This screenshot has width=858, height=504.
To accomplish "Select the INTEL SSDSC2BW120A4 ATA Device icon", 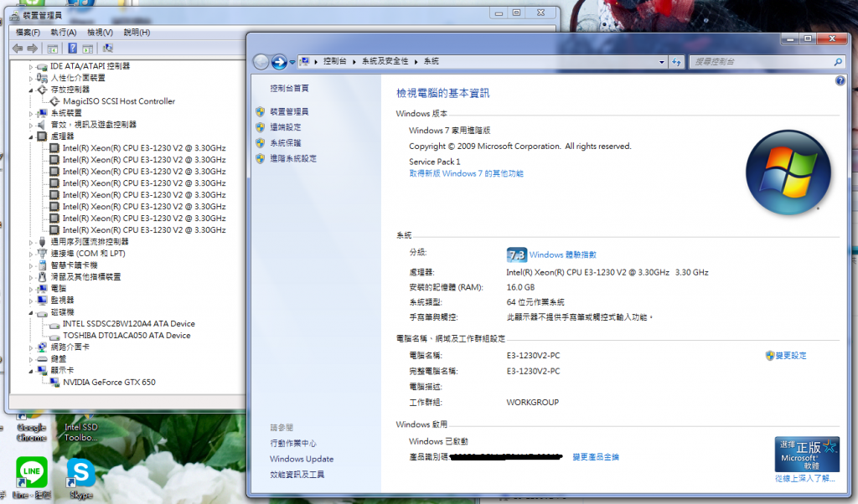I will 54,324.
